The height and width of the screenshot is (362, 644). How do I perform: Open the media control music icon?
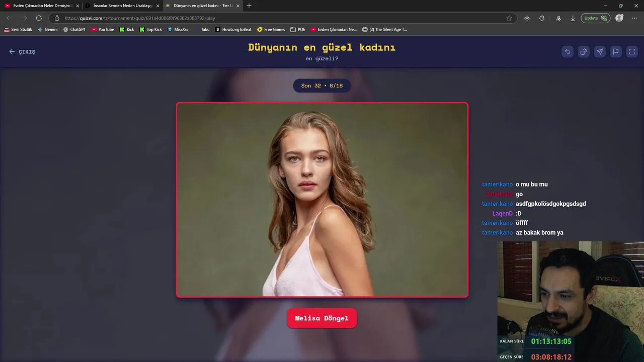pos(558,18)
